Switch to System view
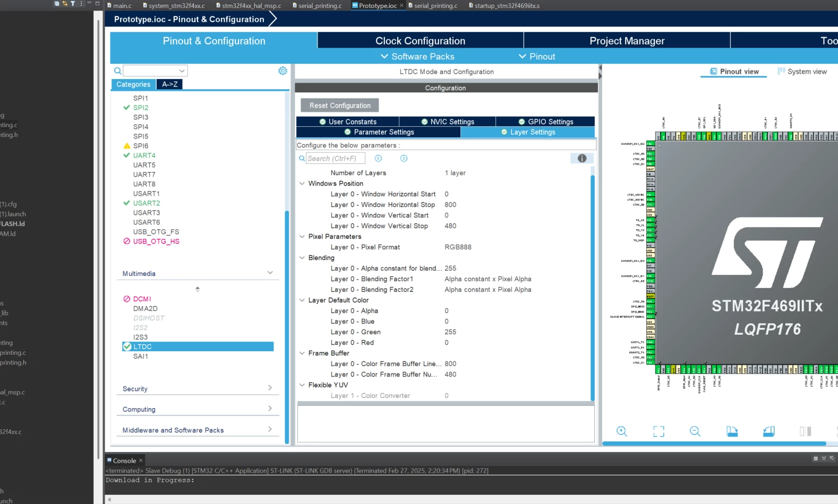Image resolution: width=838 pixels, height=504 pixels. coord(802,72)
